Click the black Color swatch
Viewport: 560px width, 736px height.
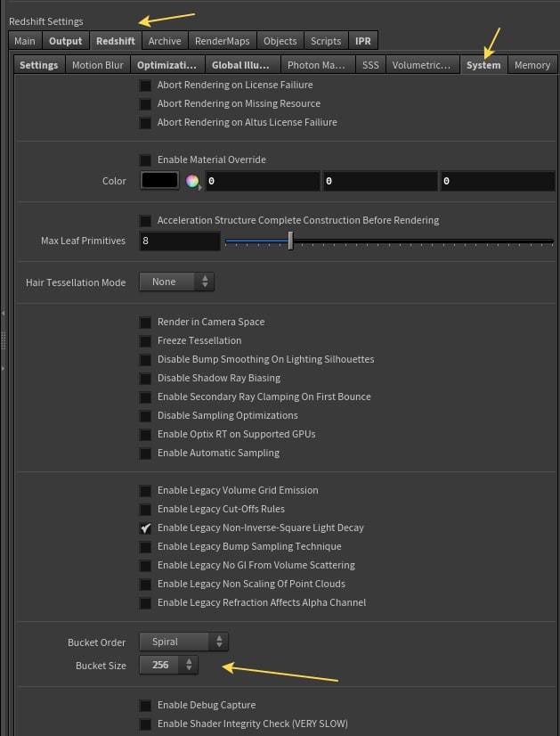coord(159,180)
